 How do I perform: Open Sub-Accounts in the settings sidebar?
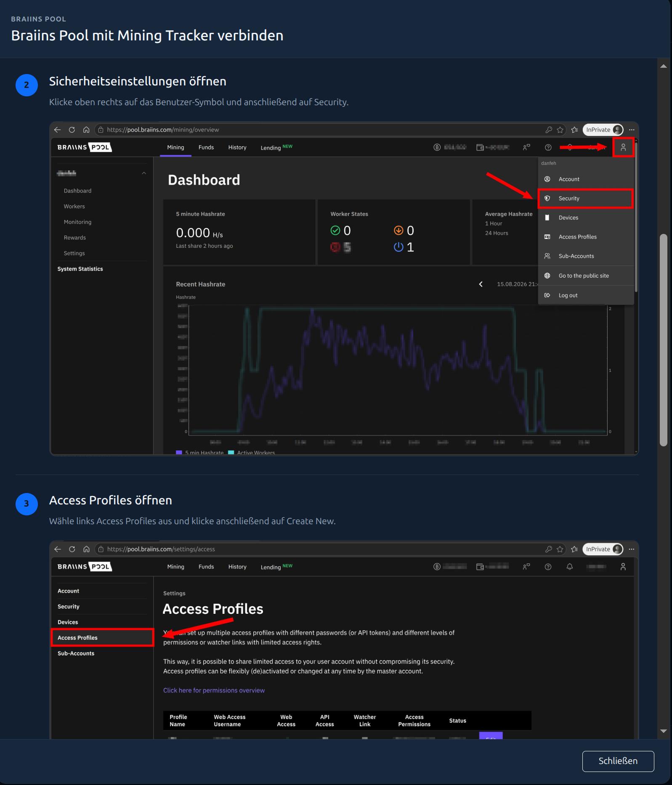[x=76, y=653]
